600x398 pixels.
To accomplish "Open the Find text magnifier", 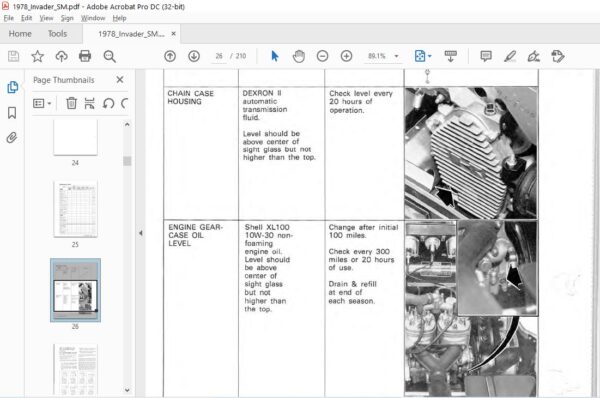I will pyautogui.click(x=109, y=56).
